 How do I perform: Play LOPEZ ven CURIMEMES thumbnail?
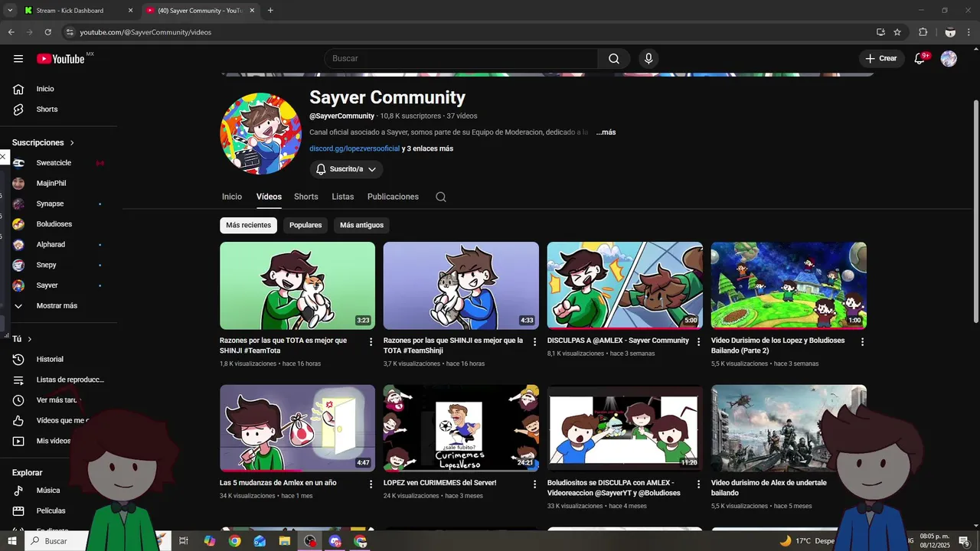(x=461, y=428)
